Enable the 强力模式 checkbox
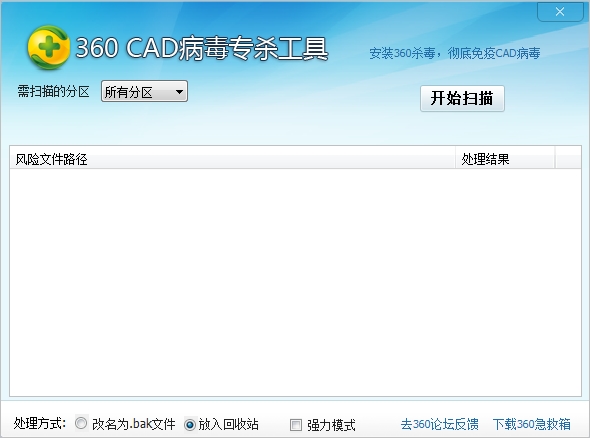 [x=296, y=425]
